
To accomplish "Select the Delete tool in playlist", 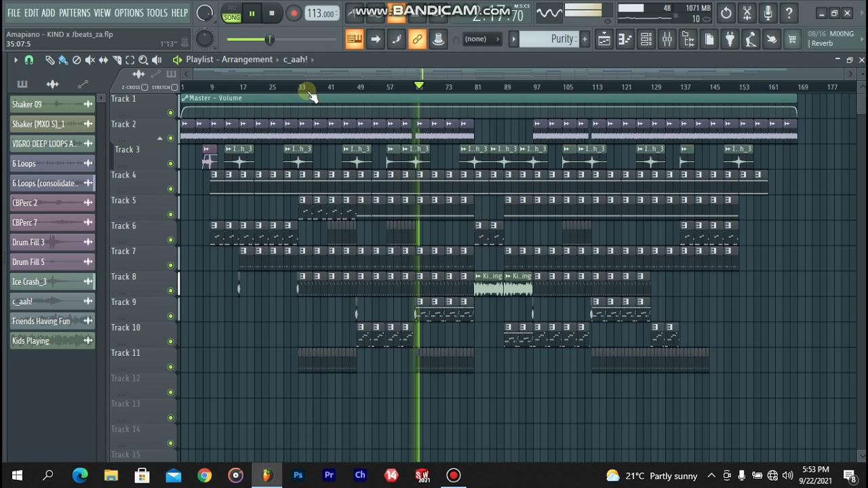I will (x=77, y=60).
